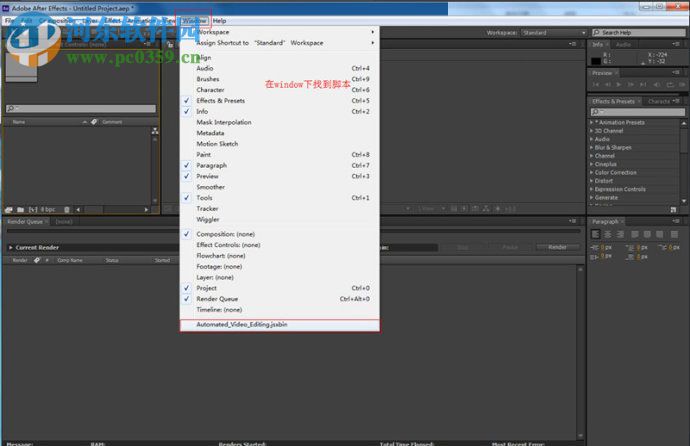Uncheck the Tools menu entry
Viewport: 690px width, 446px height.
coord(280,197)
